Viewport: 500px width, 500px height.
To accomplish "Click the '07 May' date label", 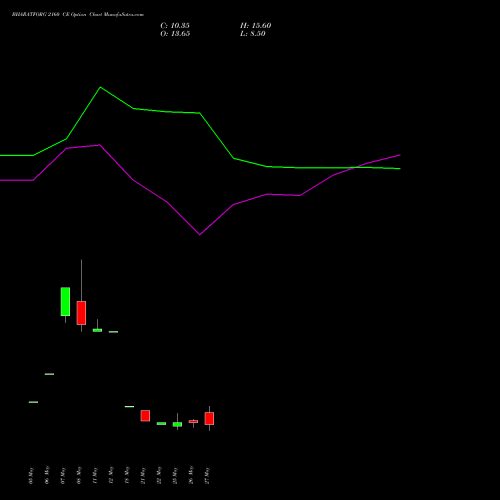I will click(63, 476).
